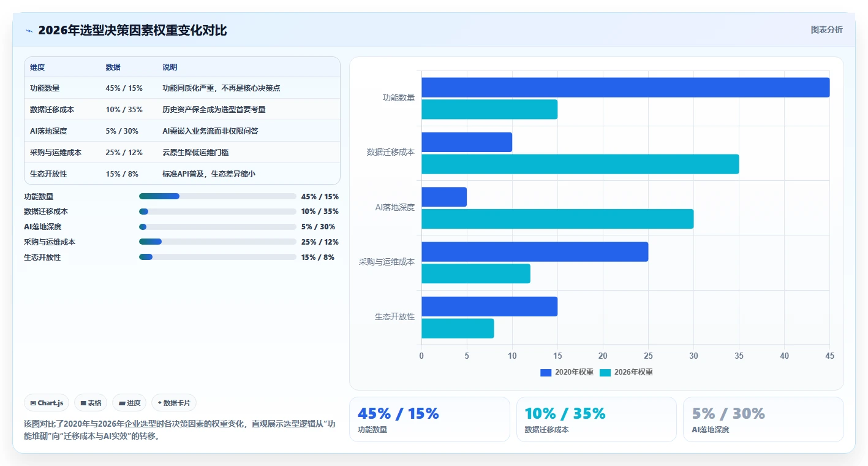Click the 45% / 15% table cell
The width and height of the screenshot is (868, 466).
pyautogui.click(x=124, y=88)
